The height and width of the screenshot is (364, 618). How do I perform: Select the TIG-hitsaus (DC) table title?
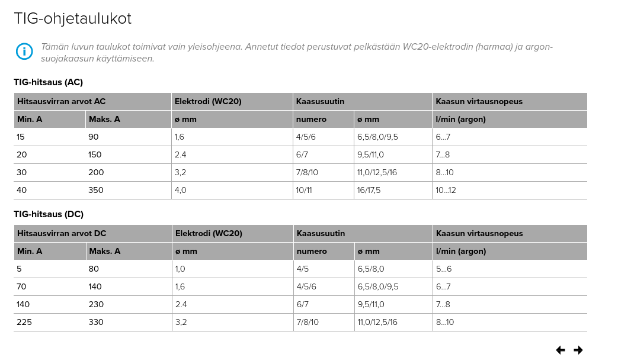pyautogui.click(x=49, y=214)
